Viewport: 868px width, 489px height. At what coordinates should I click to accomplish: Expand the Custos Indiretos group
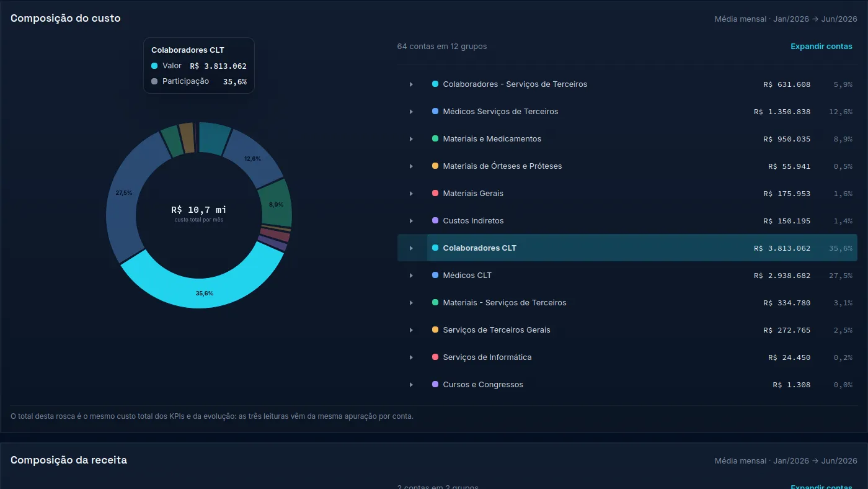pyautogui.click(x=411, y=221)
